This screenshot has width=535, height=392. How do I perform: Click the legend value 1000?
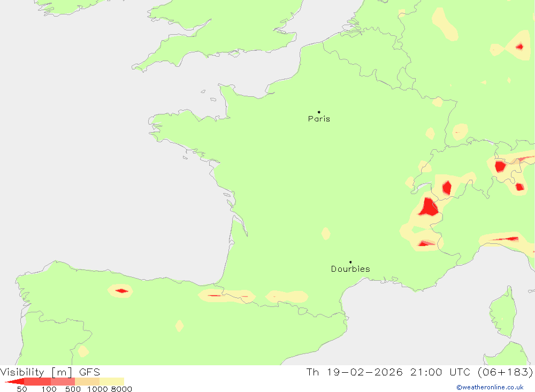pyautogui.click(x=97, y=389)
